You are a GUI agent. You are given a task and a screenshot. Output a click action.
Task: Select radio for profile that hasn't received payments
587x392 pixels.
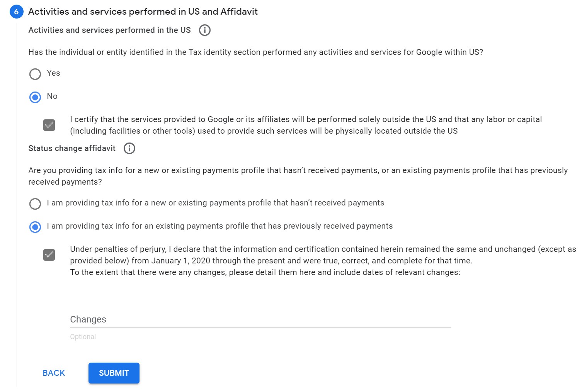coord(35,204)
